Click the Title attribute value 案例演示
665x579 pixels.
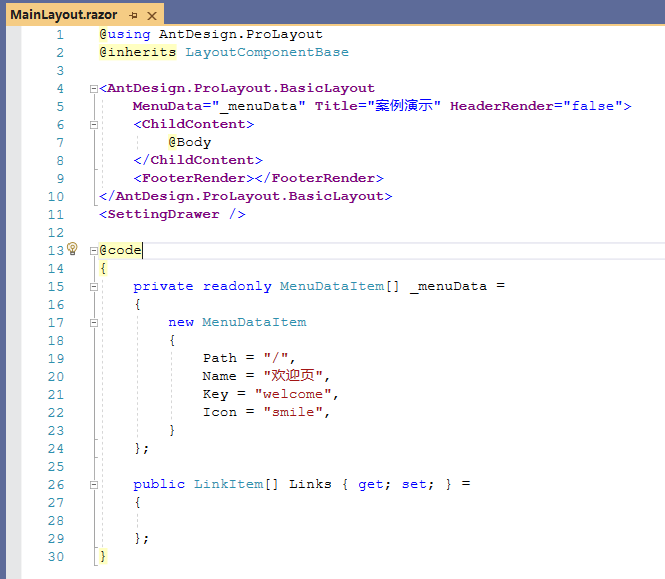(x=403, y=106)
